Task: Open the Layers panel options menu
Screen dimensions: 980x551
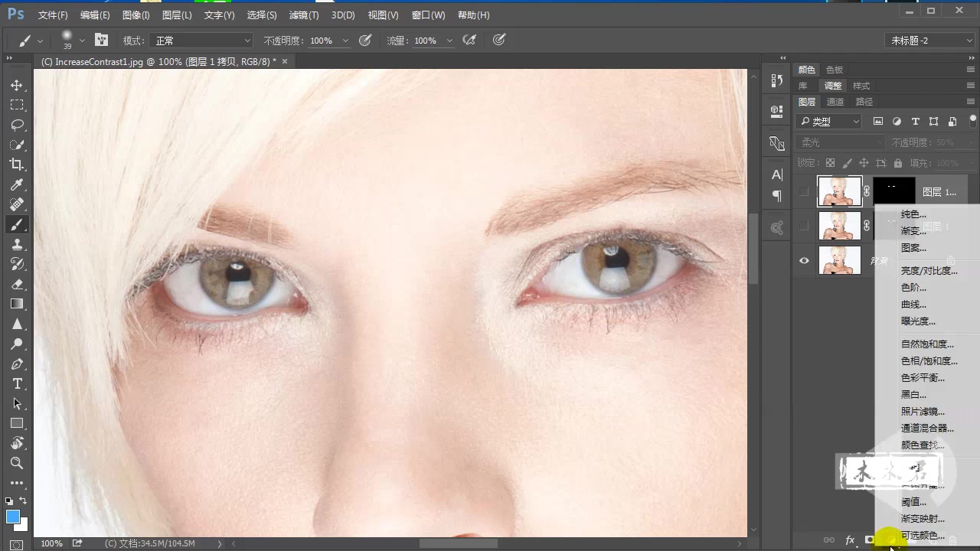Action: [x=971, y=102]
